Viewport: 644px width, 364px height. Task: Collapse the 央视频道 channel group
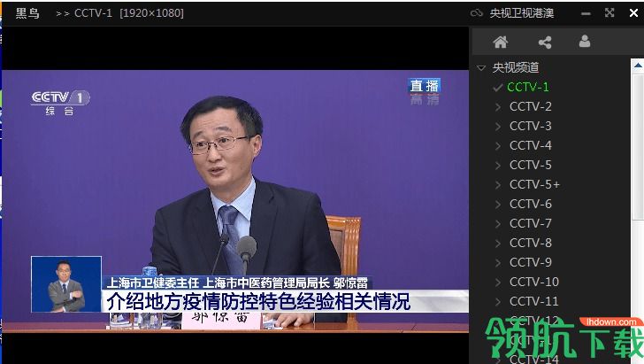(481, 68)
